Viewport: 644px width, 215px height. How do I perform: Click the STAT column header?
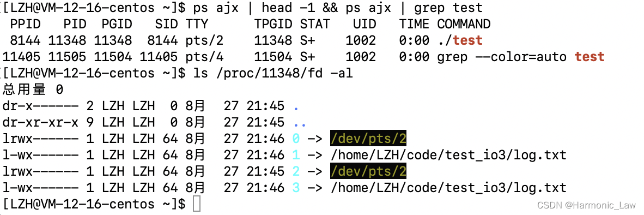click(x=315, y=24)
